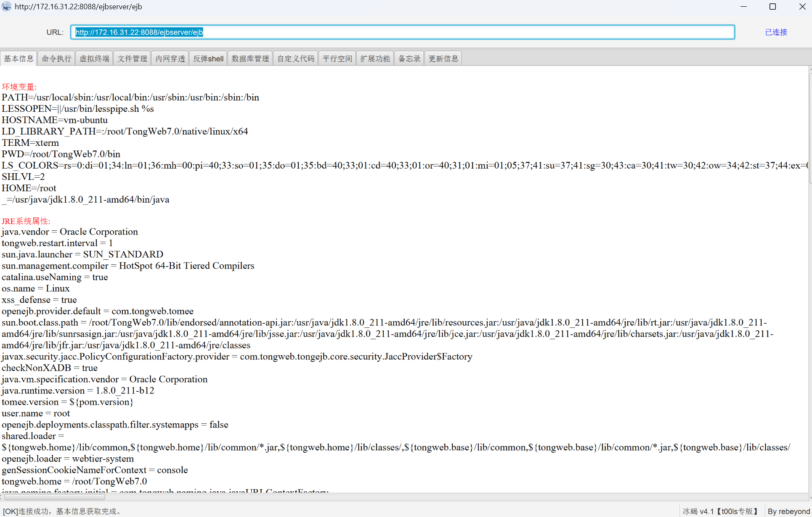This screenshot has height=517, width=812.
Task: Open the 反弹shell tab
Action: (x=208, y=58)
